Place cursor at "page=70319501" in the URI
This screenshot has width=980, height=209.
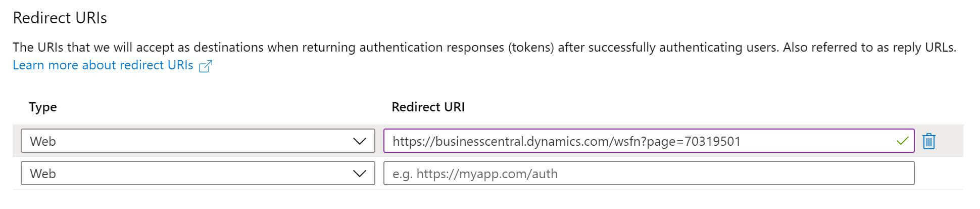pyautogui.click(x=694, y=142)
